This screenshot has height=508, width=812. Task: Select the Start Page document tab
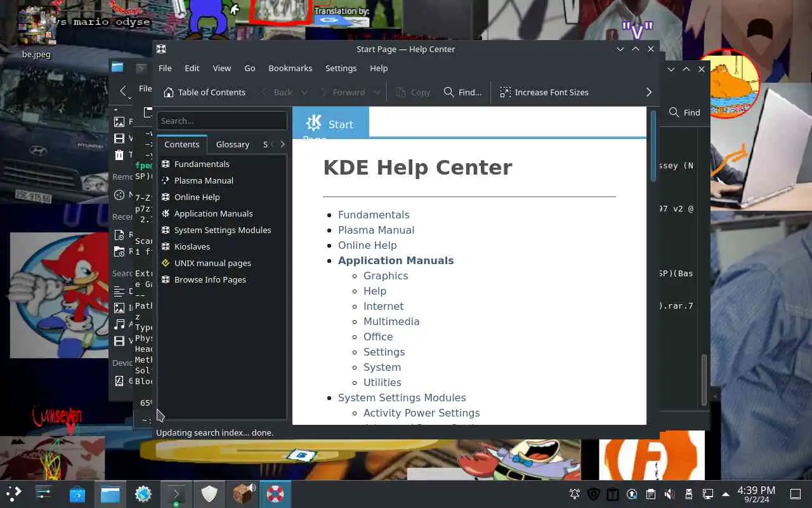click(331, 123)
